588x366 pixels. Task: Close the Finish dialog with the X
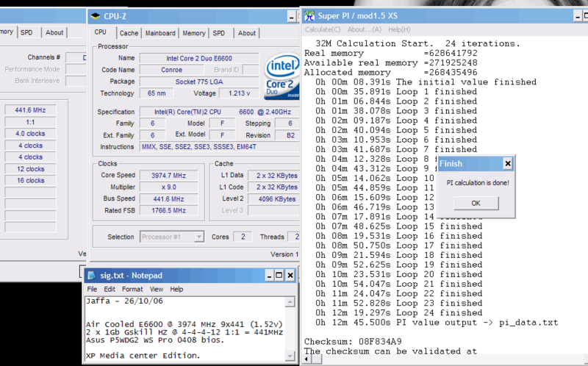pyautogui.click(x=506, y=163)
